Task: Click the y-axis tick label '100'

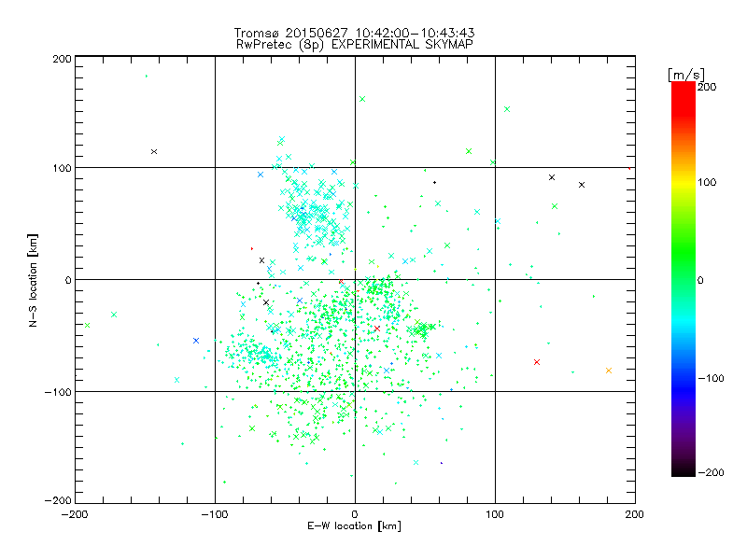Action: (62, 169)
